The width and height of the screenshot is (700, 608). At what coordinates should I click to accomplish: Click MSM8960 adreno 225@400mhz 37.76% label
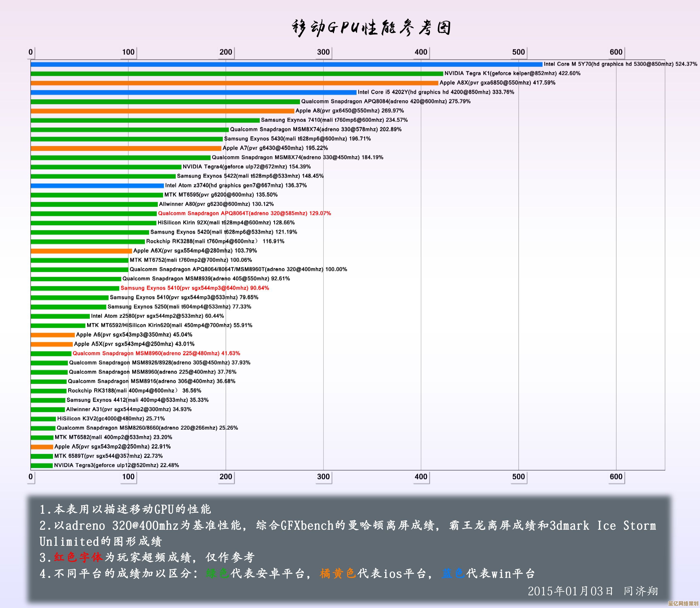[x=152, y=372]
